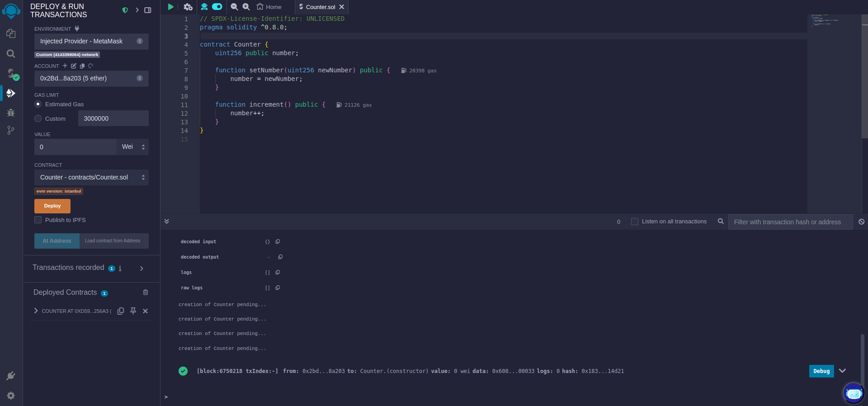The image size is (868, 406).
Task: Pin the deployed Counter contract
Action: (x=133, y=311)
